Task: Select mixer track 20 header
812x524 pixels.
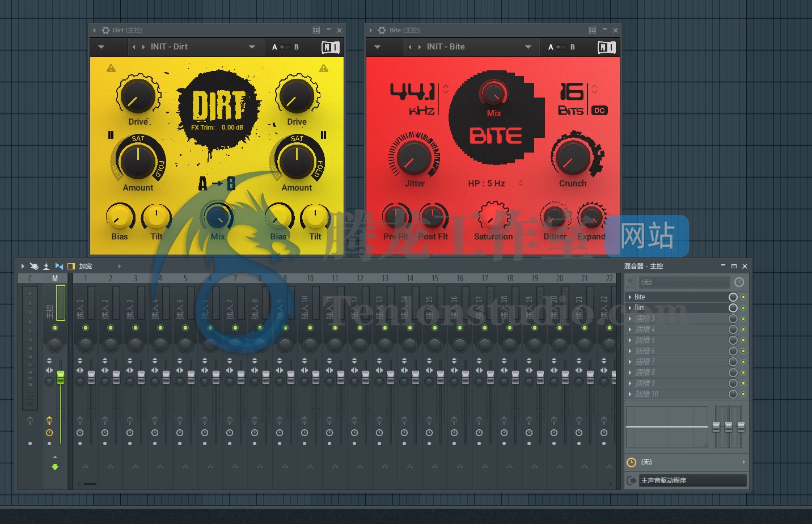Action: (560, 278)
